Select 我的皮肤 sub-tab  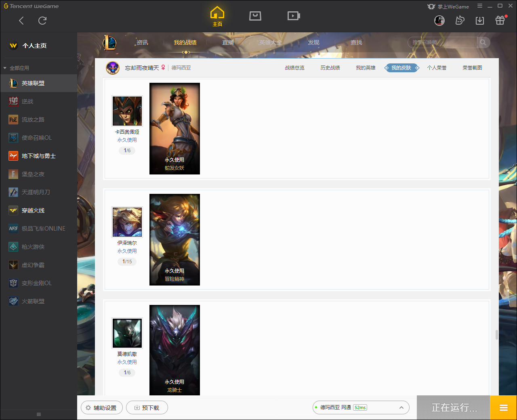[x=401, y=68]
